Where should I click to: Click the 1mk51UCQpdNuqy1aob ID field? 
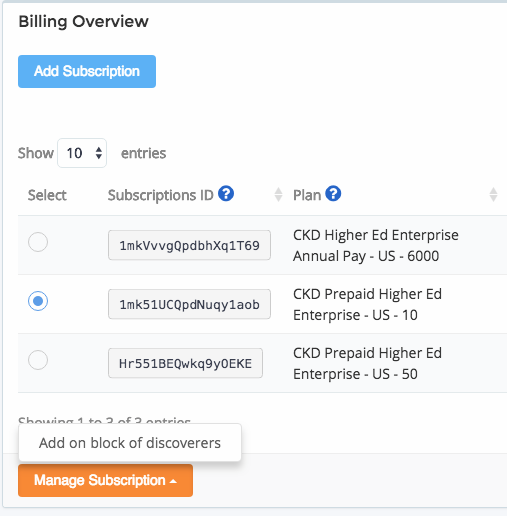click(x=189, y=304)
